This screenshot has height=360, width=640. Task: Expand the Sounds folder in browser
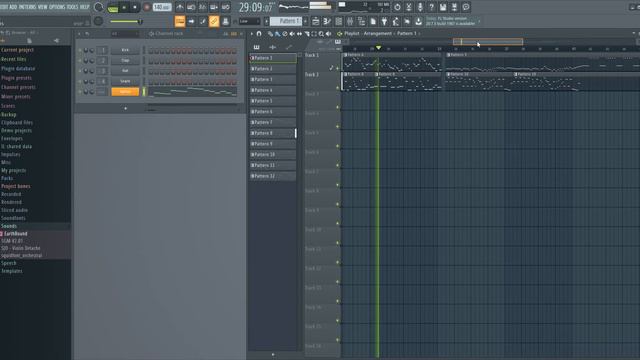[x=9, y=226]
